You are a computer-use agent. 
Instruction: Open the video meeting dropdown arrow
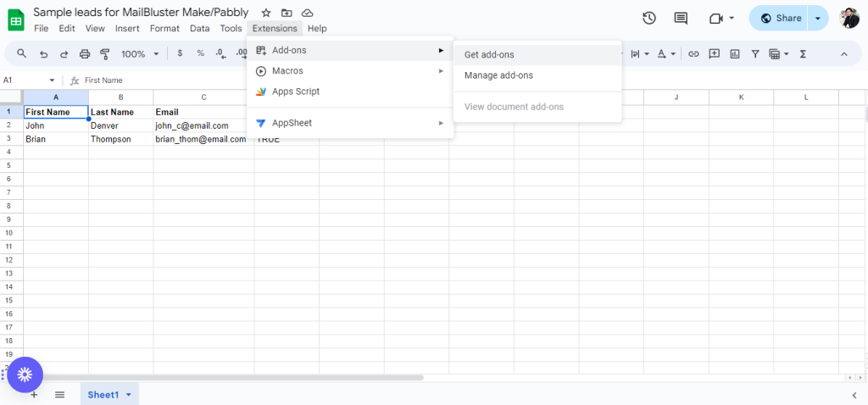click(732, 19)
